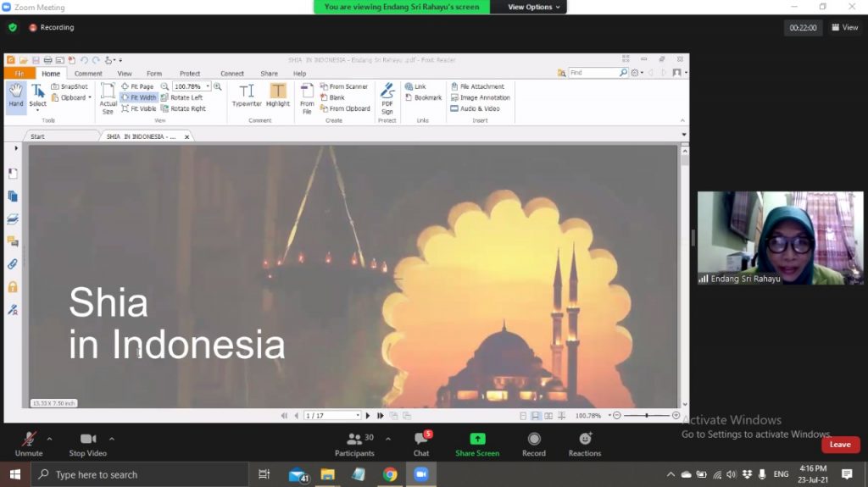Open the Reactions menu
868x487 pixels.
pos(585,442)
